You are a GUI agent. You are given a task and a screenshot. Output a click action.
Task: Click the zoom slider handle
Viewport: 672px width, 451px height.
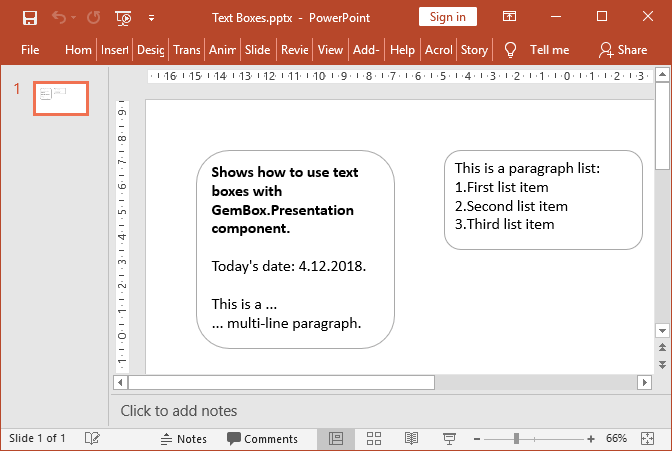tap(516, 438)
